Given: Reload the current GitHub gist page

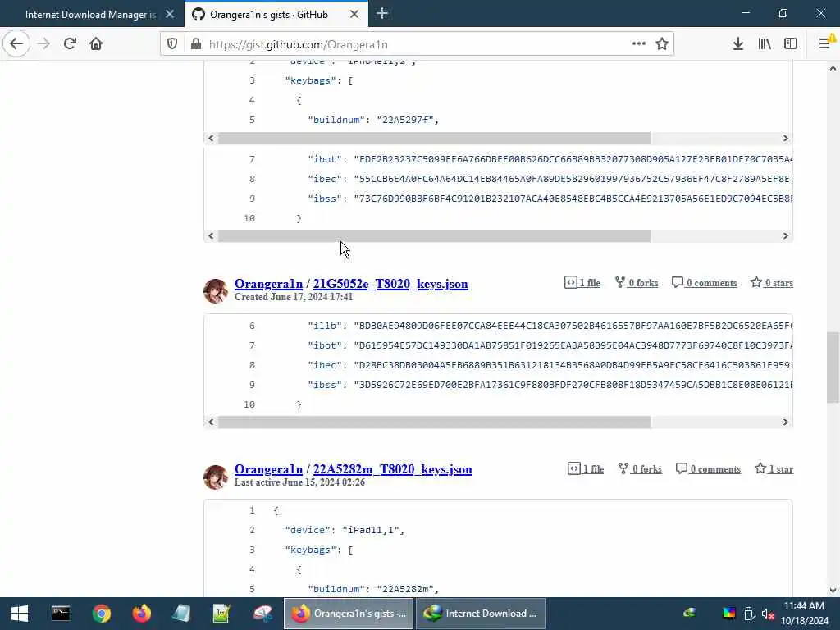Looking at the screenshot, I should point(70,44).
